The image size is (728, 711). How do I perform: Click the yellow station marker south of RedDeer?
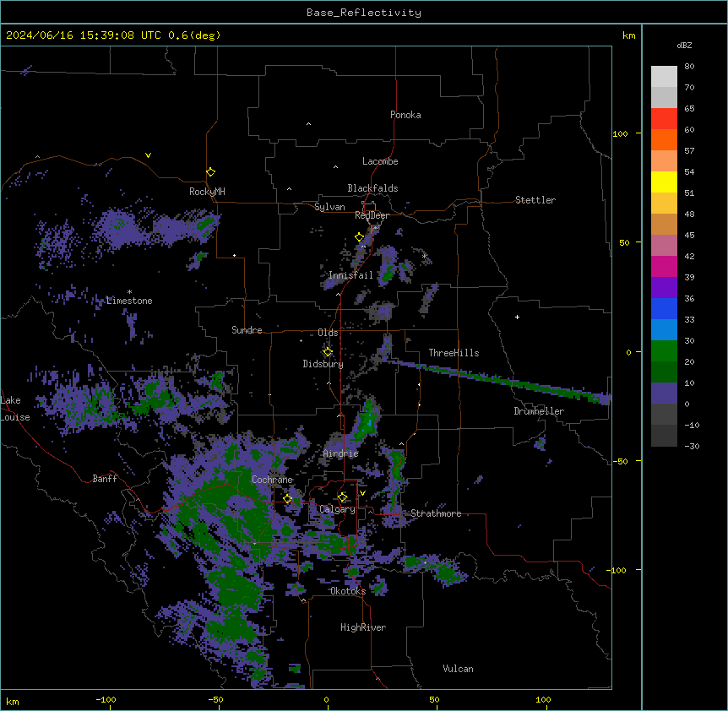tap(359, 237)
